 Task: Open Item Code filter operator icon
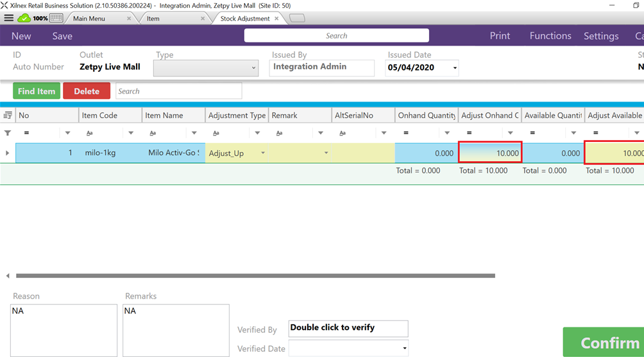[90, 133]
